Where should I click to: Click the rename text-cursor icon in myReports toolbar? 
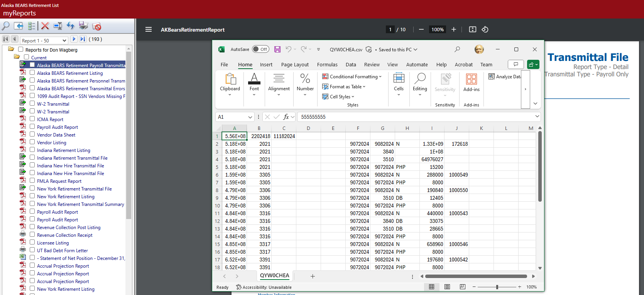58,26
